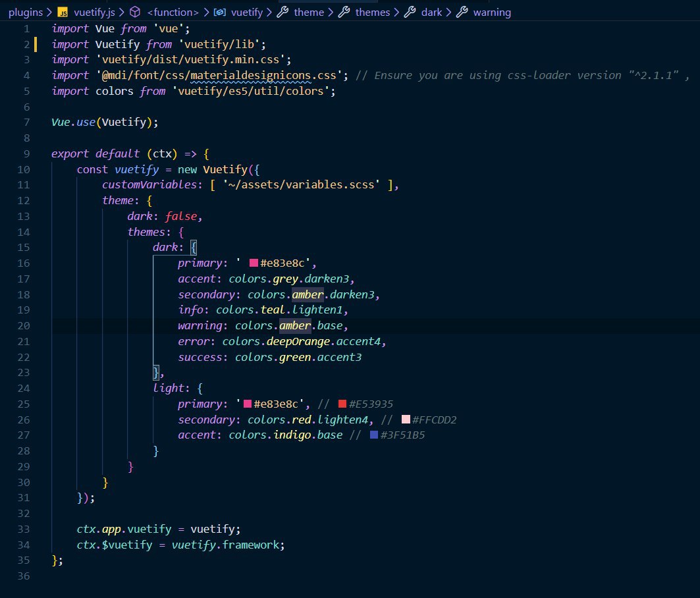Click wrench icon beside warning breadcrumb

462,13
